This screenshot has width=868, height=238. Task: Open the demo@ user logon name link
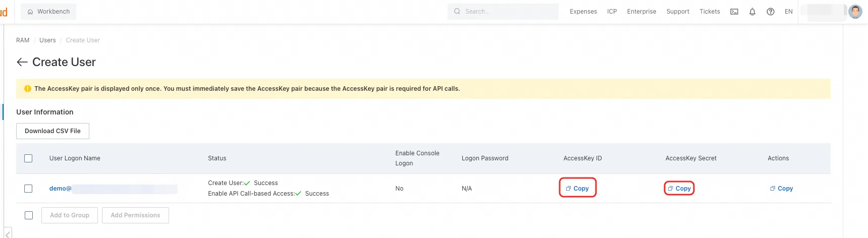click(60, 189)
